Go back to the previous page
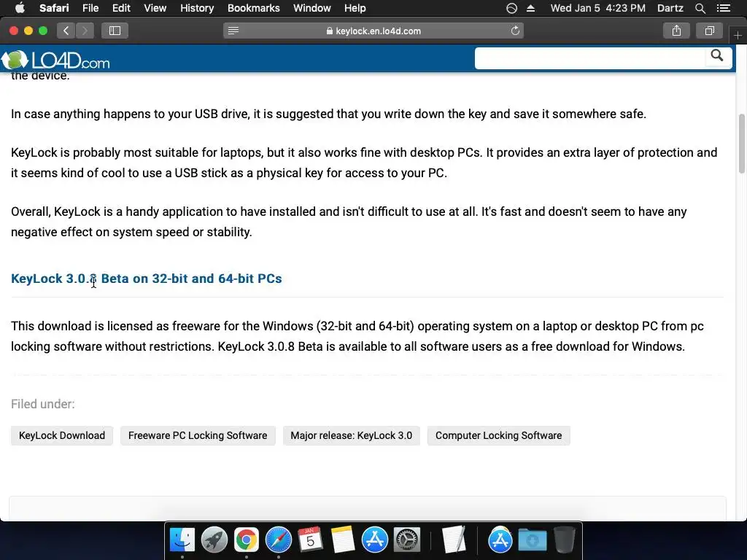The width and height of the screenshot is (747, 560). coord(66,31)
